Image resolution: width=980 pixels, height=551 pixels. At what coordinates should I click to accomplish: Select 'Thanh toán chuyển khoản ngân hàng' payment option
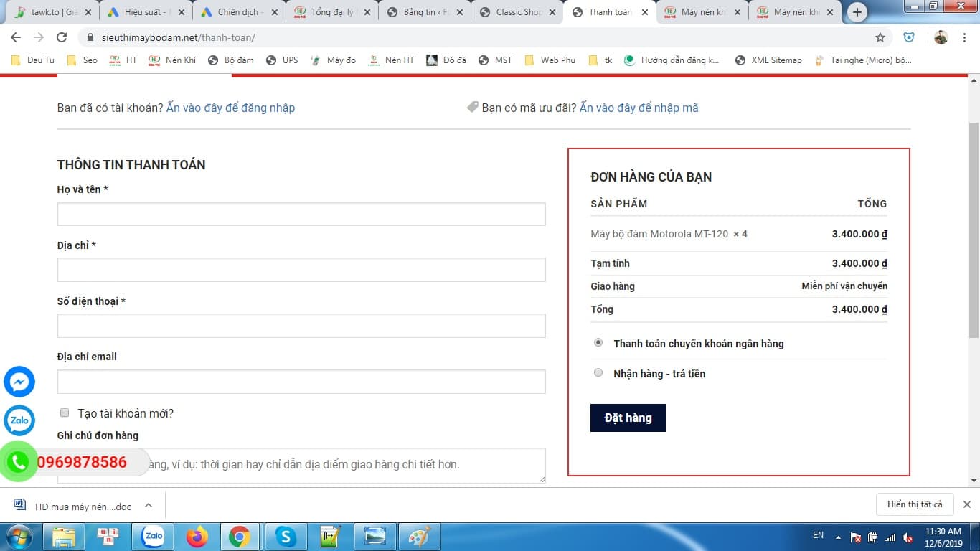click(598, 343)
